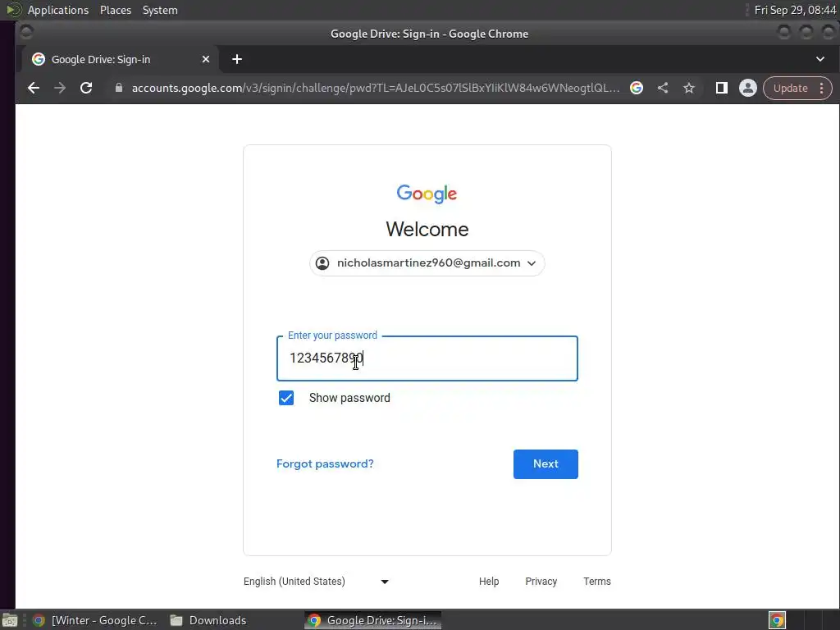This screenshot has height=630, width=840.
Task: Click the clock showing Fri Sep 29, 08:44
Action: (x=795, y=10)
